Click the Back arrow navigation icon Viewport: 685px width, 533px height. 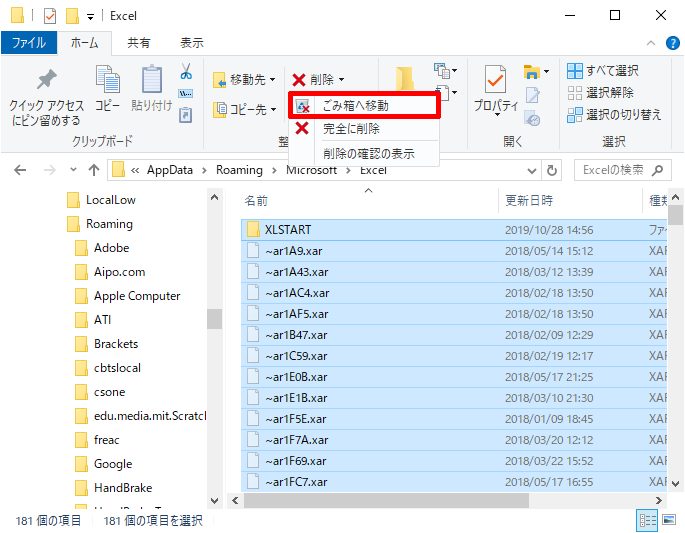click(20, 170)
